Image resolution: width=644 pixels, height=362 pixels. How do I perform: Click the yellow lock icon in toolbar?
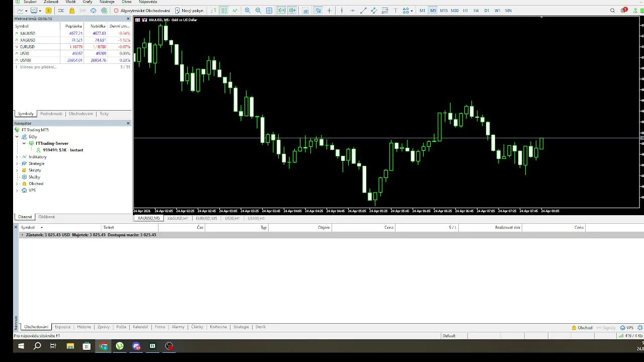click(x=72, y=11)
